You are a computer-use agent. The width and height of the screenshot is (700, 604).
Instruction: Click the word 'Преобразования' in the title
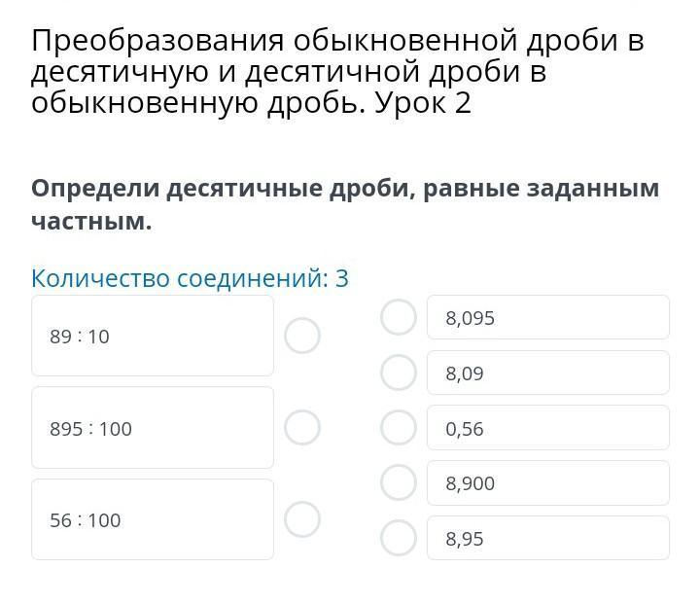click(157, 42)
